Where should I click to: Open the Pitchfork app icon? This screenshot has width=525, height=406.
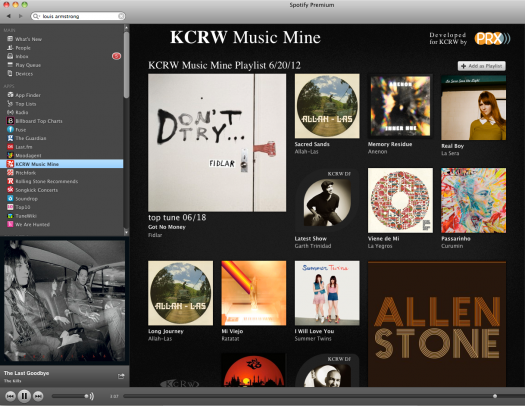click(x=10, y=173)
